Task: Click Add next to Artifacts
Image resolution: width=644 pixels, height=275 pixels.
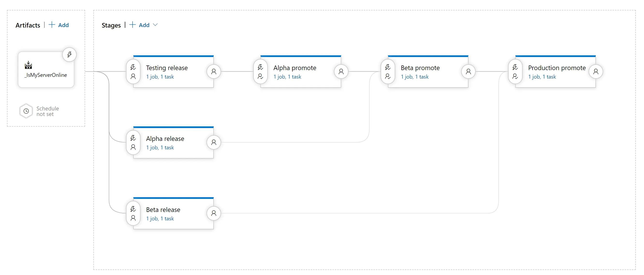Action: point(59,25)
